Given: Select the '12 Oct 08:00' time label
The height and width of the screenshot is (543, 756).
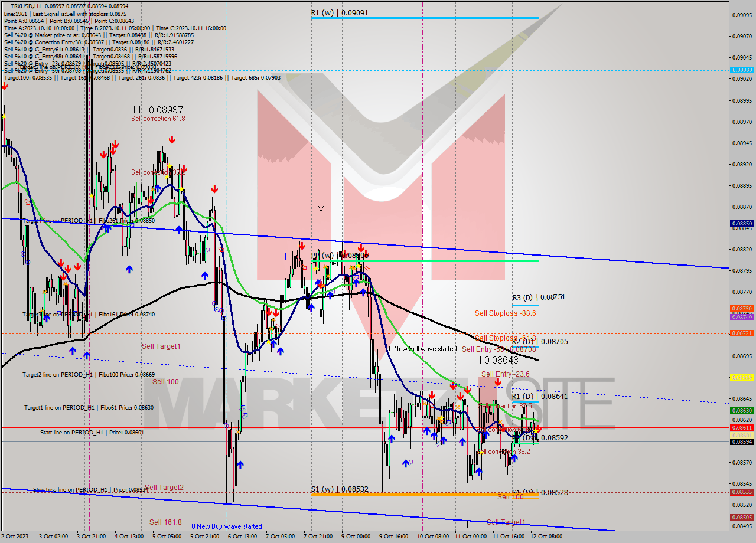Looking at the screenshot, I should coord(546,537).
